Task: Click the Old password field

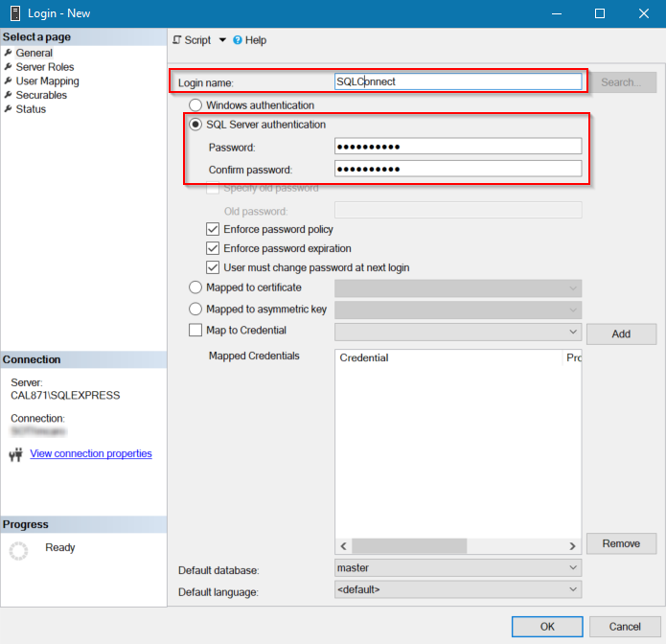Action: click(x=458, y=210)
